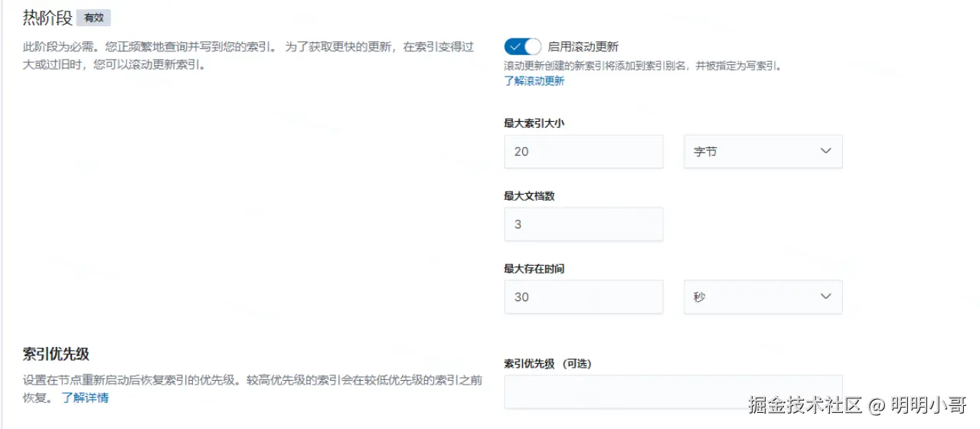This screenshot has width=980, height=429.
Task: Click the 索引优先级 (可选) field label
Action: click(x=547, y=364)
